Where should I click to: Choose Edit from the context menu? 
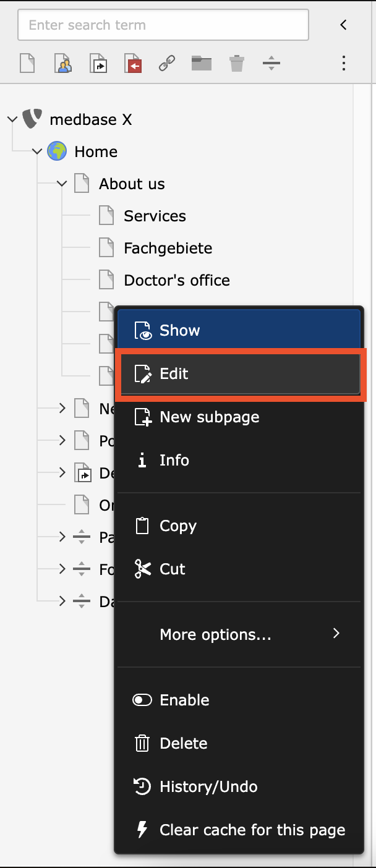tap(239, 373)
